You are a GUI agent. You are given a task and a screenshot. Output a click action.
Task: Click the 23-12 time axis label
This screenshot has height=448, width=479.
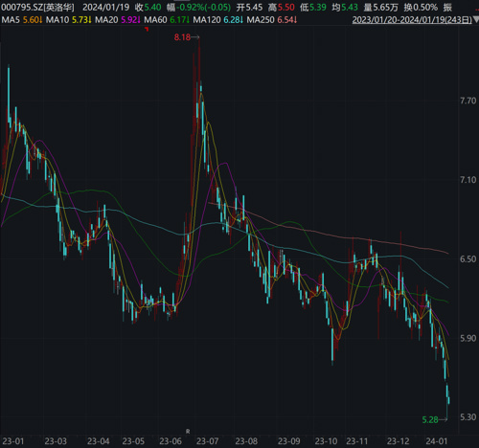399,441
